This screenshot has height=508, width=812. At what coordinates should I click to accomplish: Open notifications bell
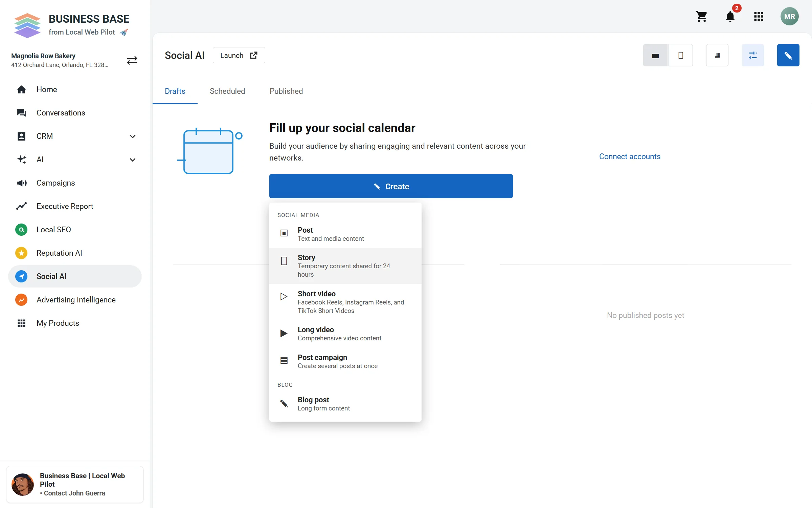pyautogui.click(x=730, y=16)
